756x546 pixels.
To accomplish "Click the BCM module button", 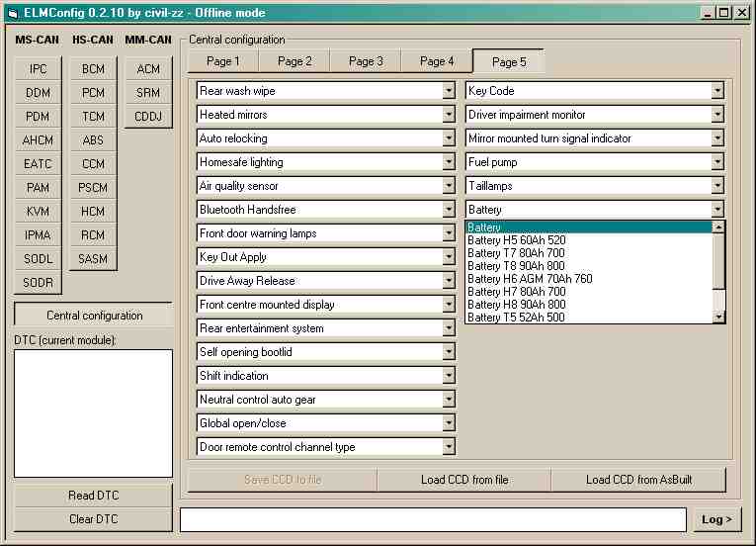I will point(93,69).
